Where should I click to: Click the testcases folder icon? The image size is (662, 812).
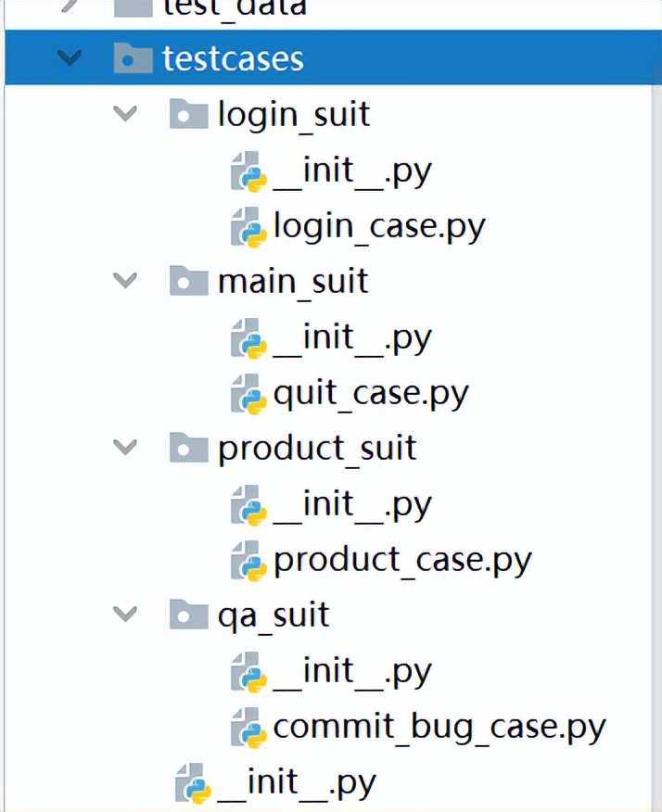point(133,58)
